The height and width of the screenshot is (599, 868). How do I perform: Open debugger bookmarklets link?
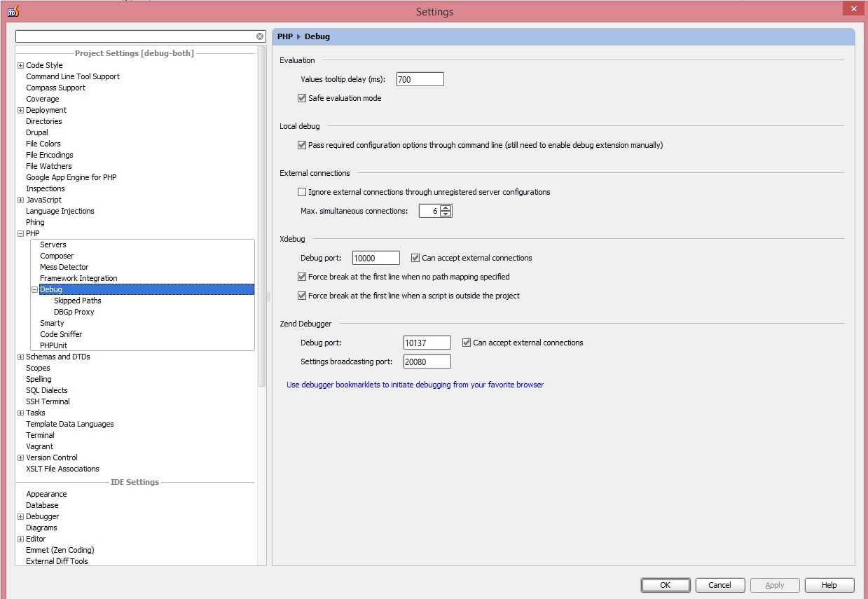(x=415, y=385)
